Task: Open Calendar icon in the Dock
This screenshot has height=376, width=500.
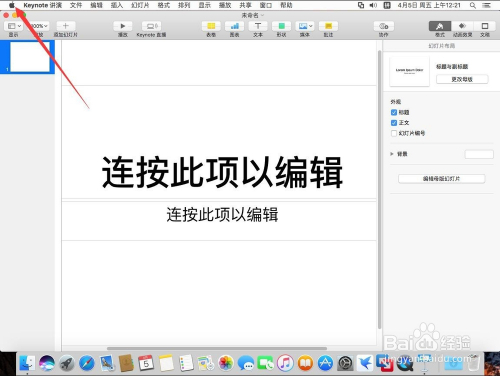Action: (146, 363)
